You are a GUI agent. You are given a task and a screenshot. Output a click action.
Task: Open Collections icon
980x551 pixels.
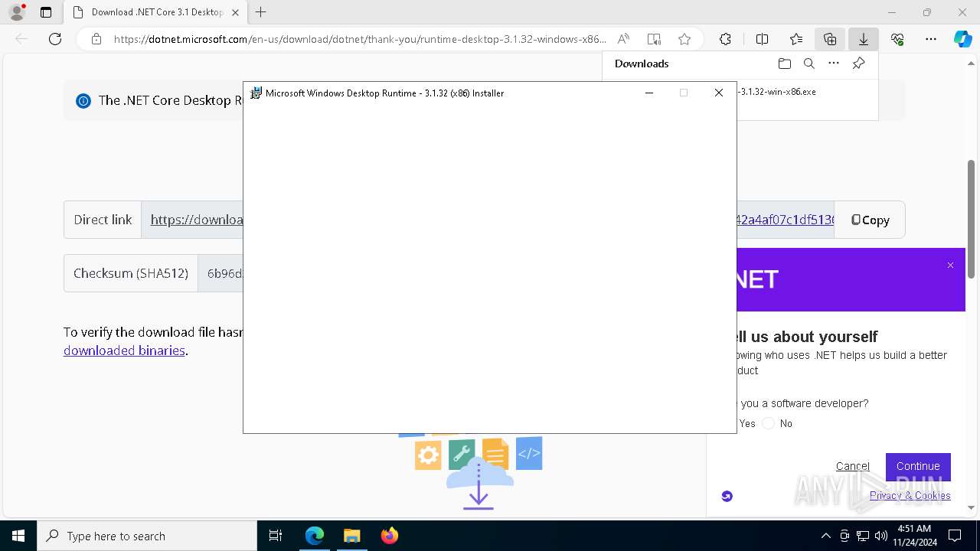[830, 39]
